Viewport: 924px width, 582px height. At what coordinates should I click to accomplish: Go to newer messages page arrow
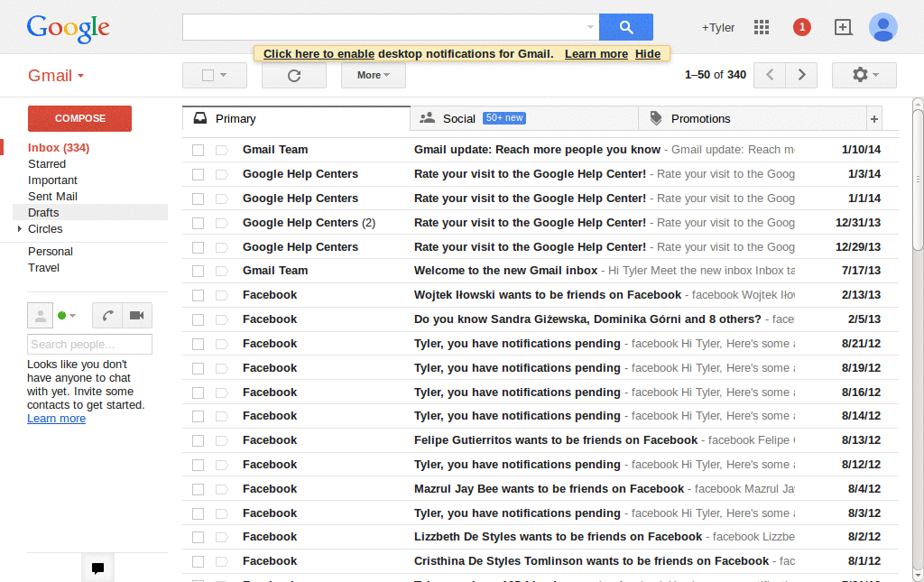point(770,75)
